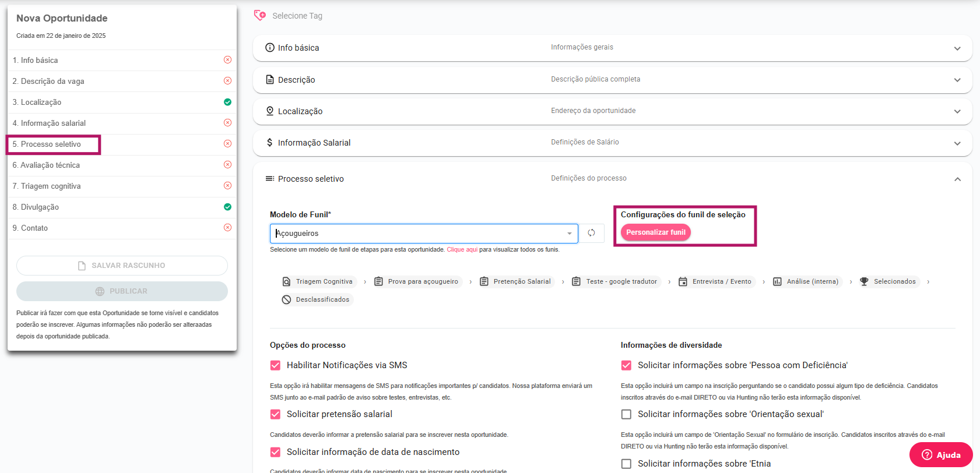Go to step 6 Avaliação técnica
980x473 pixels.
pyautogui.click(x=50, y=165)
